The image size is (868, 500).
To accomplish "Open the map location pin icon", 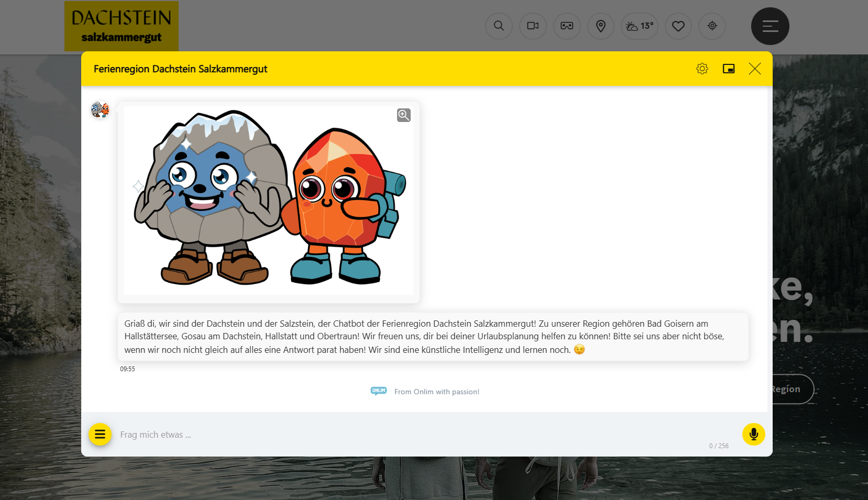I will pyautogui.click(x=601, y=26).
